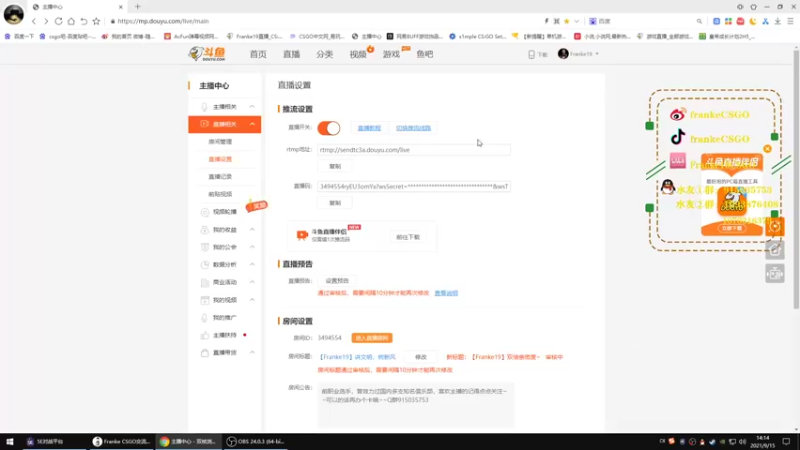Collapse the highlighted 直播相关 section chevron

coord(252,124)
